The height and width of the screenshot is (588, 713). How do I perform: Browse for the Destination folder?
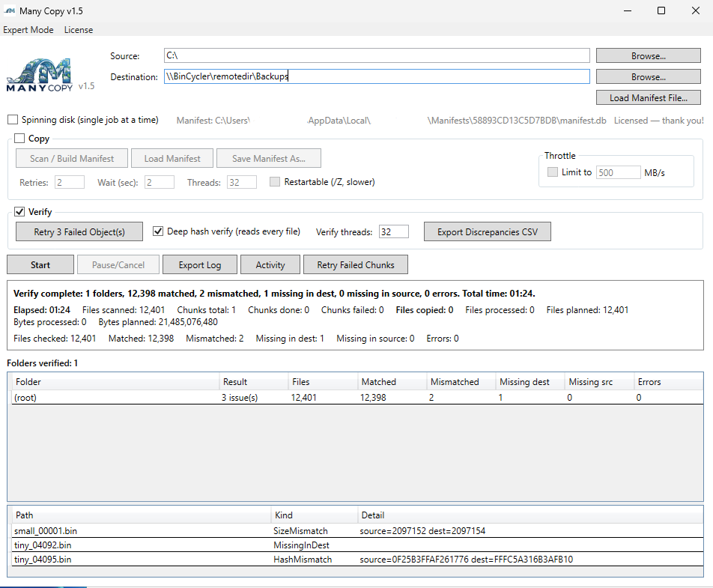pyautogui.click(x=648, y=77)
